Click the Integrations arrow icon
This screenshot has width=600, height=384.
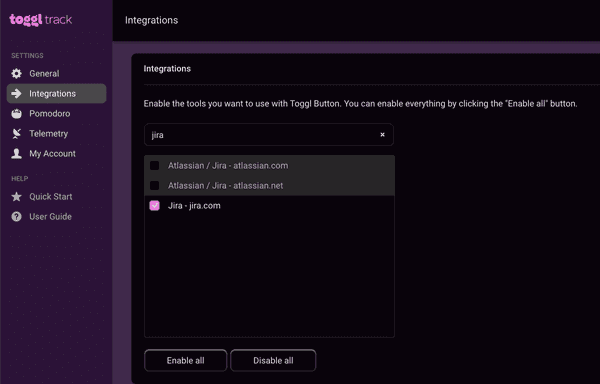16,93
